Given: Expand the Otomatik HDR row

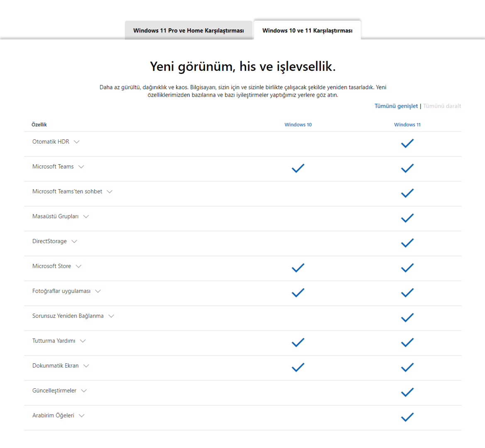Looking at the screenshot, I should [77, 142].
